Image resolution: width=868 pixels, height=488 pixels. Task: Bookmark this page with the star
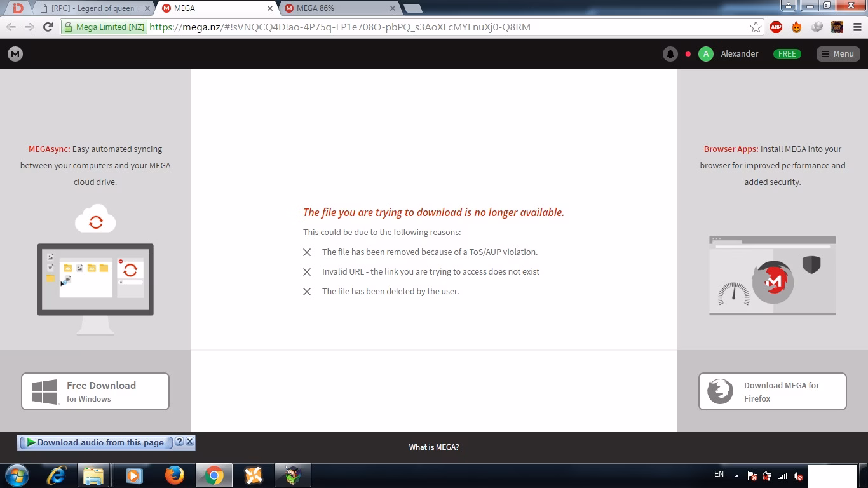click(x=756, y=27)
